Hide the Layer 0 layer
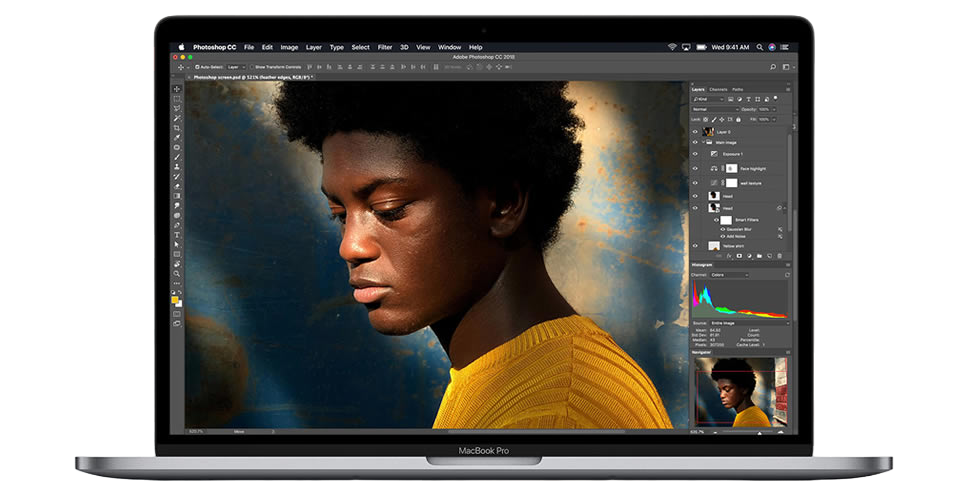 (696, 131)
